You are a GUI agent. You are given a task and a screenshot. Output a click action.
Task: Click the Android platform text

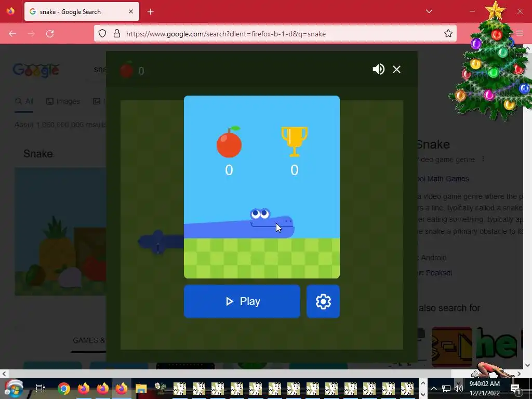click(434, 258)
